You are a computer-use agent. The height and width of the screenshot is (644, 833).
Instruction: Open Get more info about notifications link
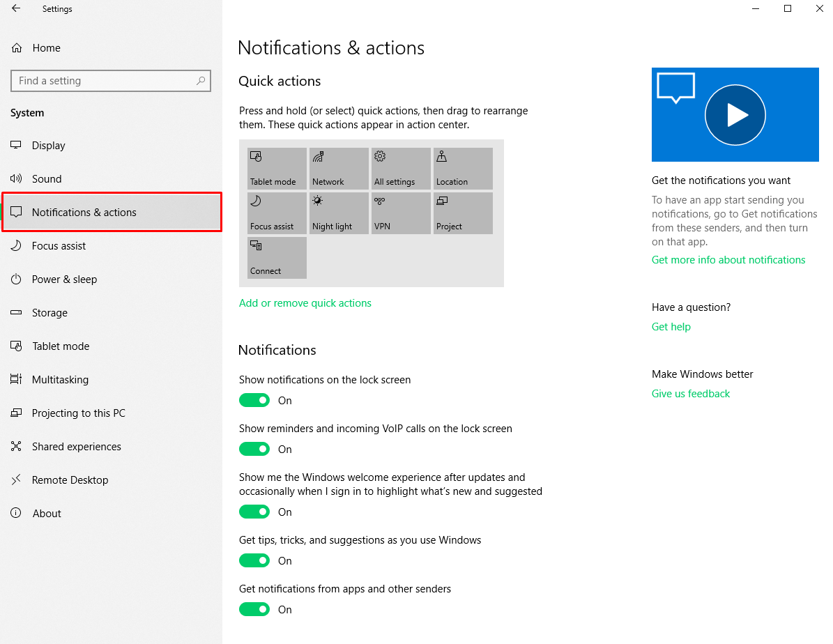(728, 260)
